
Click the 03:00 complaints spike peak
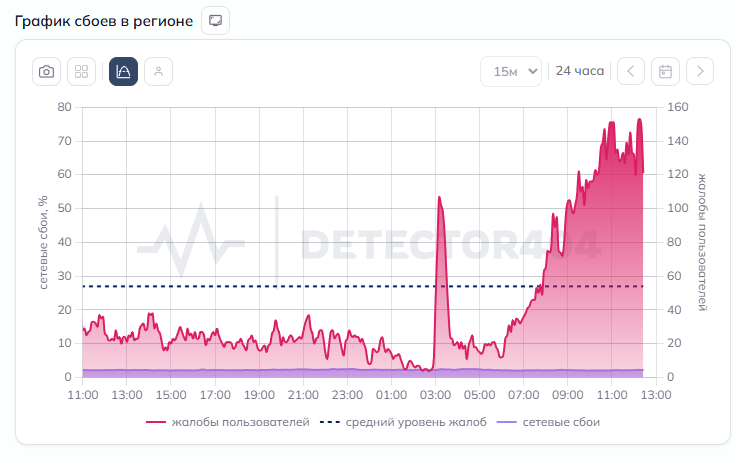439,198
